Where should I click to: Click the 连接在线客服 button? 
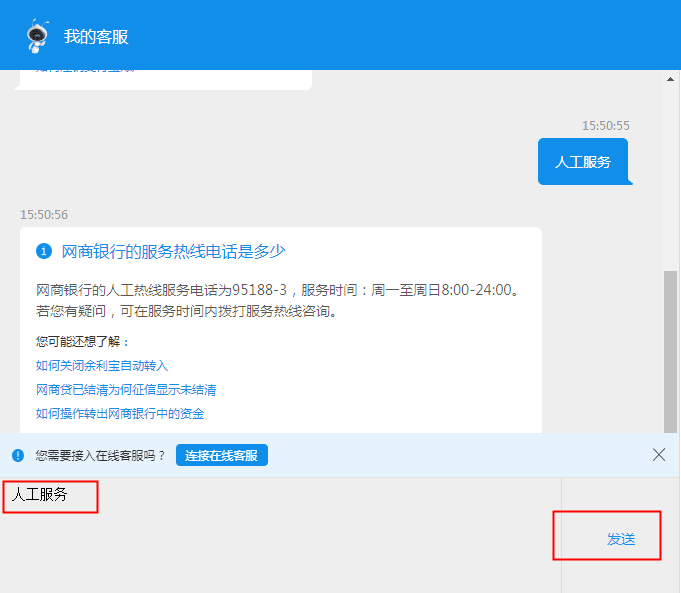[x=221, y=455]
